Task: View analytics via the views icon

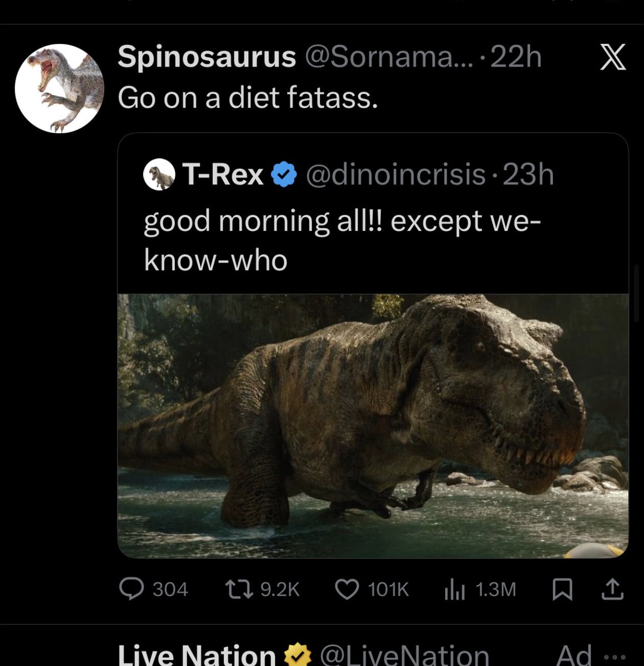Action: click(454, 589)
